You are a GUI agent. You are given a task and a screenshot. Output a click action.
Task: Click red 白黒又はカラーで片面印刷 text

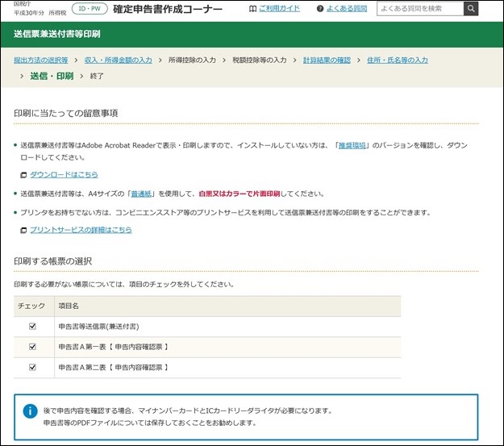[240, 194]
